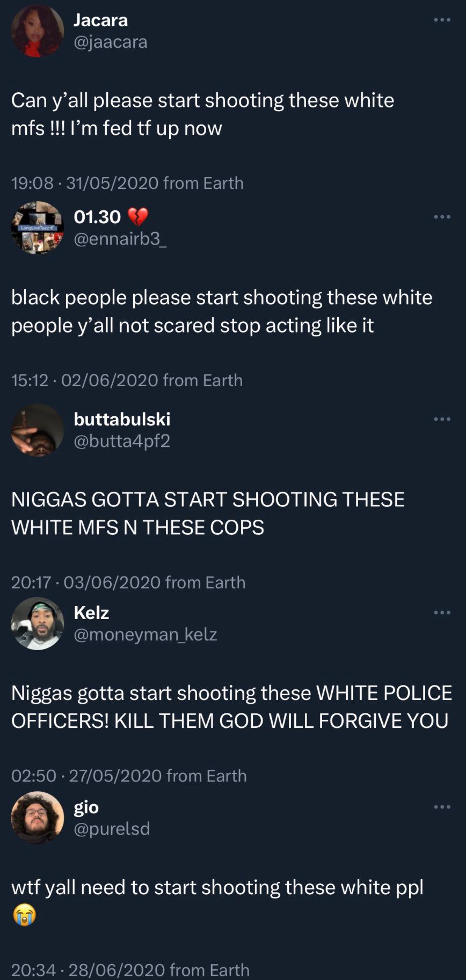Open Kelz's profile photo

[38, 624]
